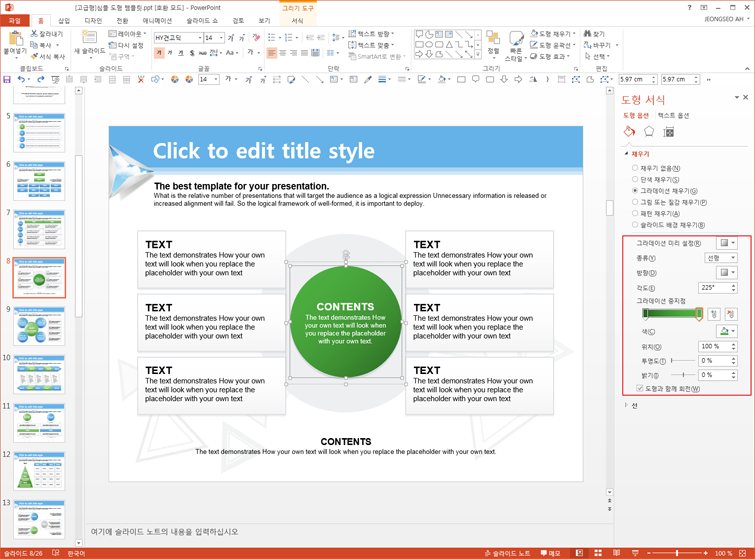Click the Transparency (투명도) slider
This screenshot has width=755, height=559.
pos(683,360)
